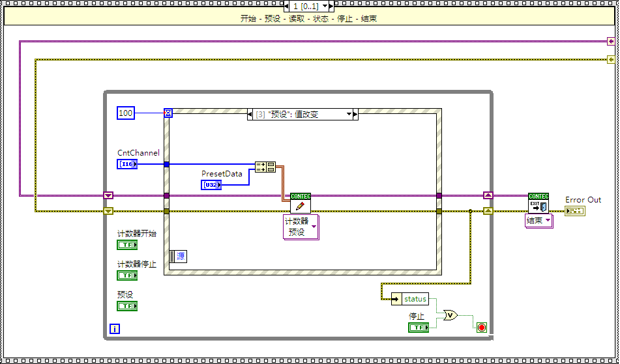Screen dimensions: 620x364
Task: Click the Error Out indicator terminal
Action: click(x=574, y=211)
